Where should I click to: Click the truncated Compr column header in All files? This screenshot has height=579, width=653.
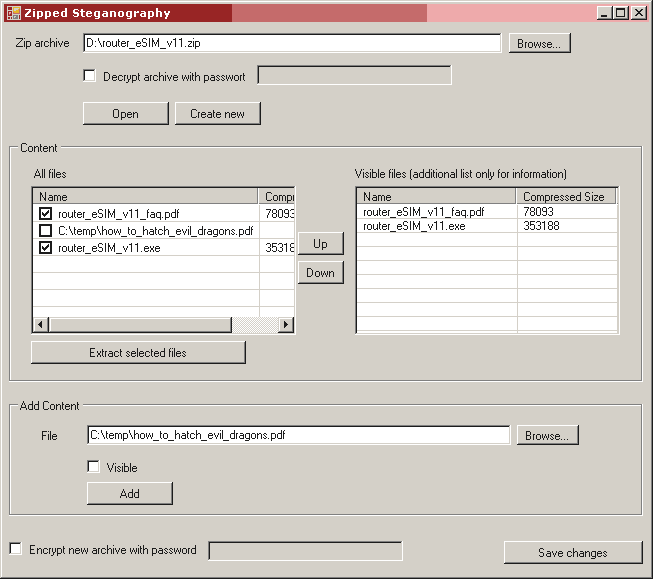click(x=277, y=196)
